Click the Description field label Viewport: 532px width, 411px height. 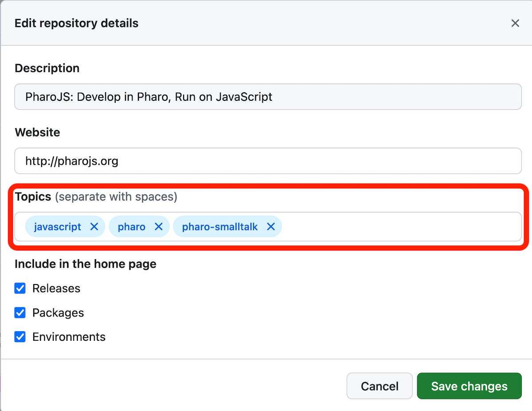pos(47,68)
